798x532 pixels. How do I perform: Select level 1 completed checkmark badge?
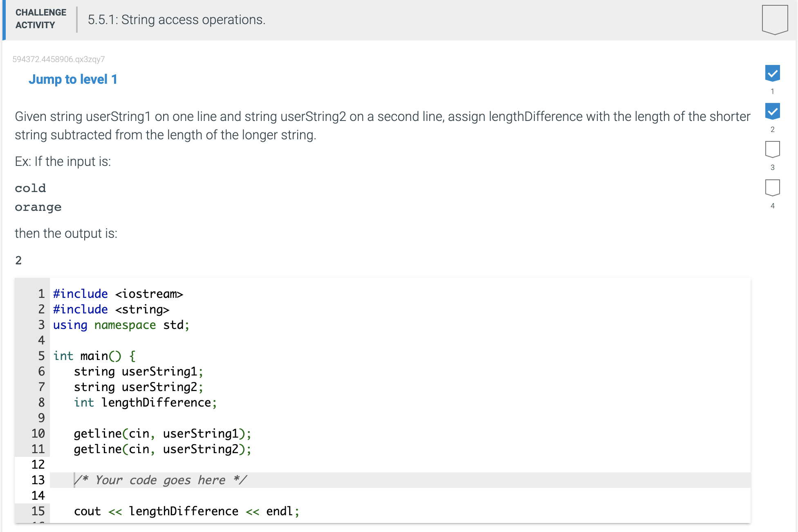(772, 74)
